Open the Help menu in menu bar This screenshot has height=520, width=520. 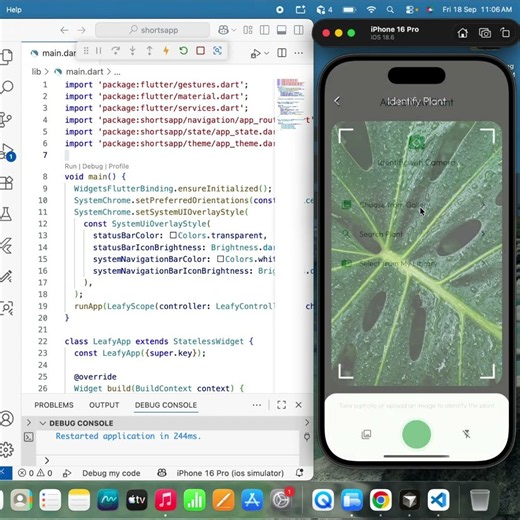14,10
